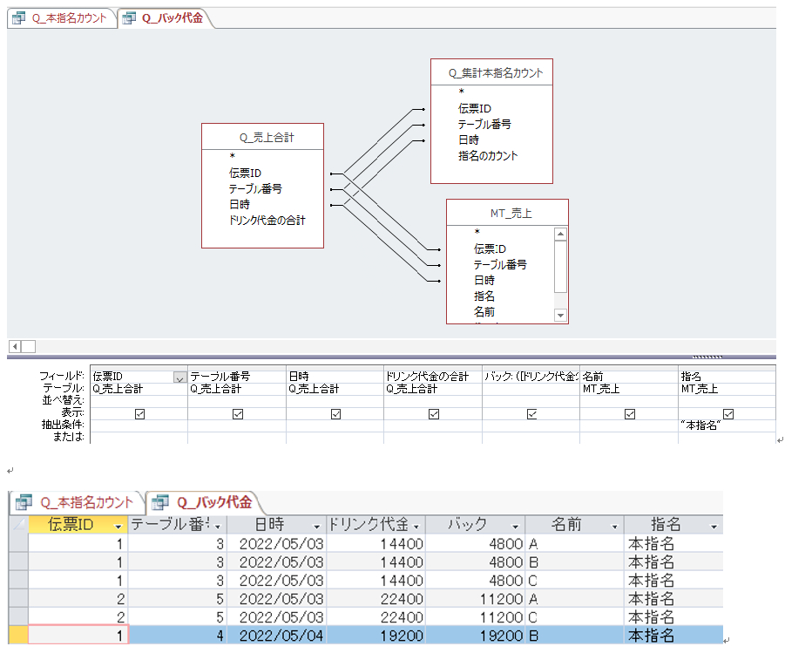The height and width of the screenshot is (660, 812).
Task: Select the highlighted last row's record selector
Action: coord(18,636)
